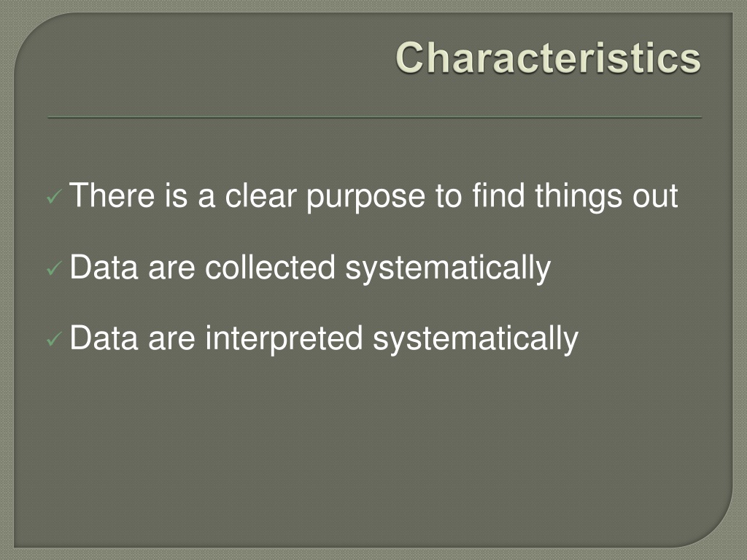Click the word "There" starting the first bullet

pos(112,195)
